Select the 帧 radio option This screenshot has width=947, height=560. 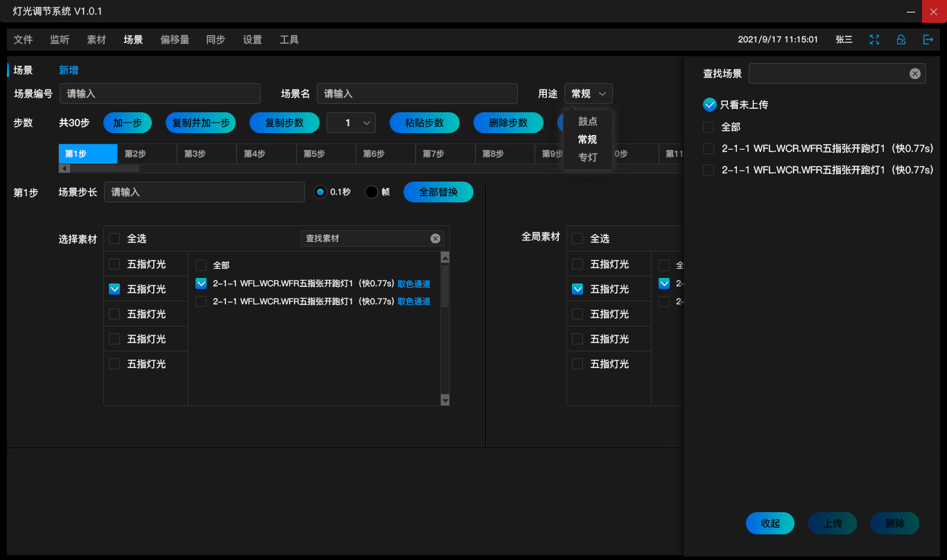pos(372,192)
